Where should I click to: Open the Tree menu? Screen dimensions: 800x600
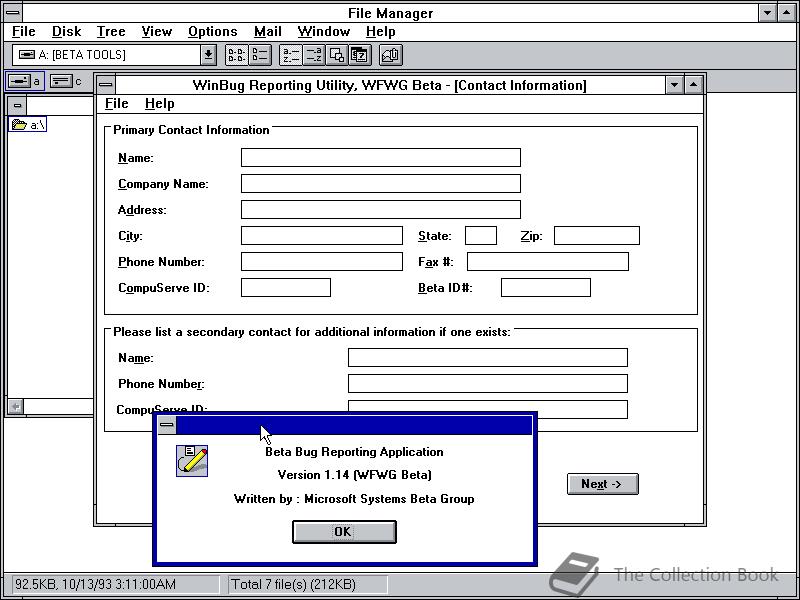click(x=111, y=32)
